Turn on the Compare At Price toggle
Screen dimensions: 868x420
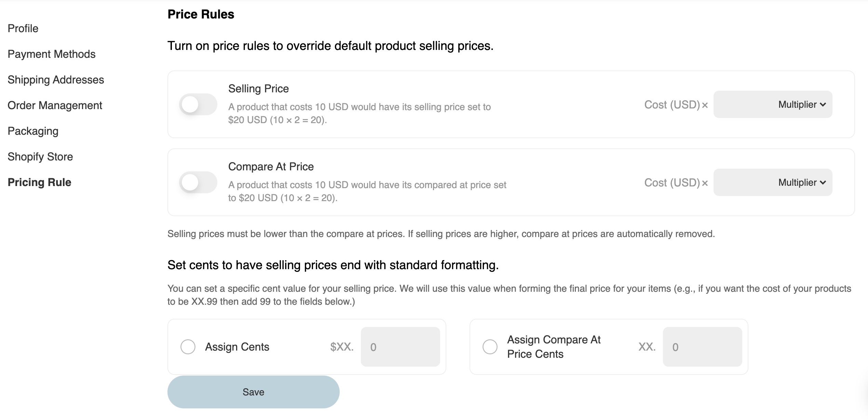[x=198, y=182]
